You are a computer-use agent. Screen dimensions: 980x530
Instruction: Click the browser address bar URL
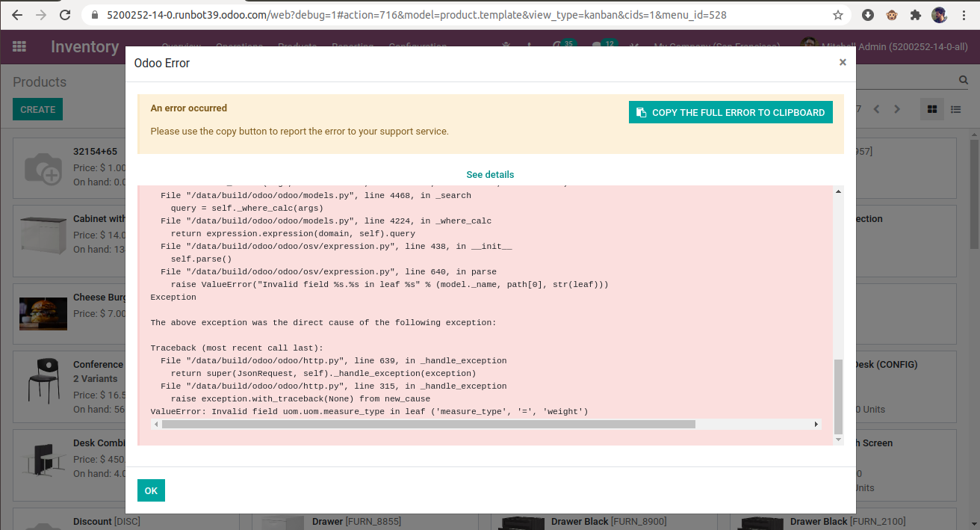click(416, 15)
